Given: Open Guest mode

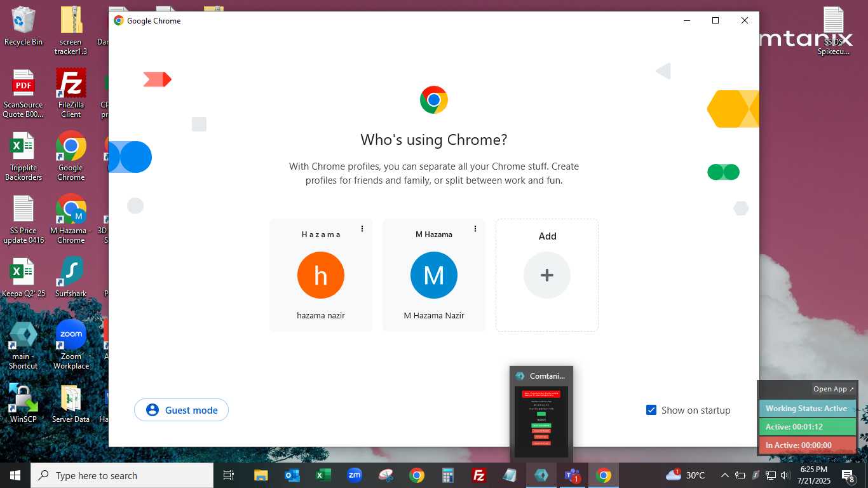Looking at the screenshot, I should [x=181, y=410].
